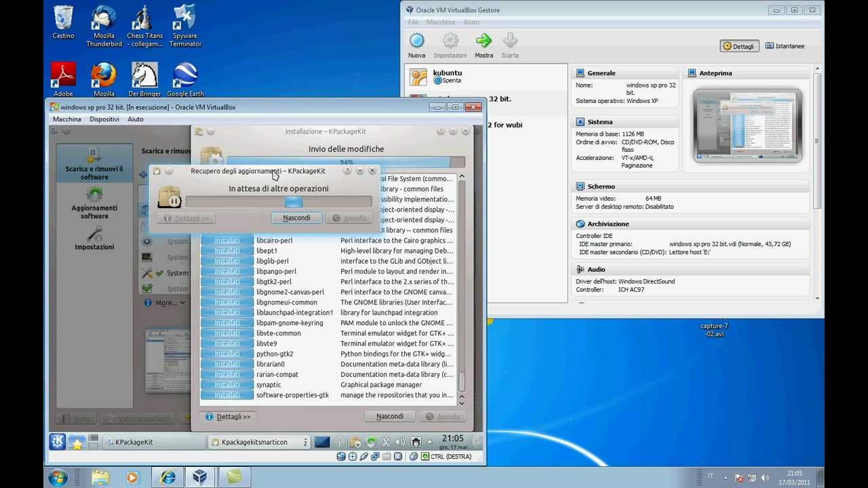Click Nascondi in Installazione dialog

[390, 417]
